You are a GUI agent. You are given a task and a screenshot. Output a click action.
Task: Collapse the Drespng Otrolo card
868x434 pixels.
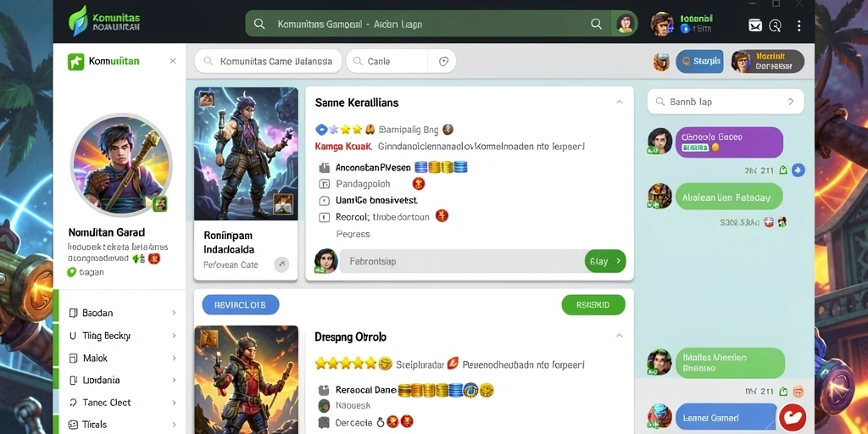click(620, 336)
